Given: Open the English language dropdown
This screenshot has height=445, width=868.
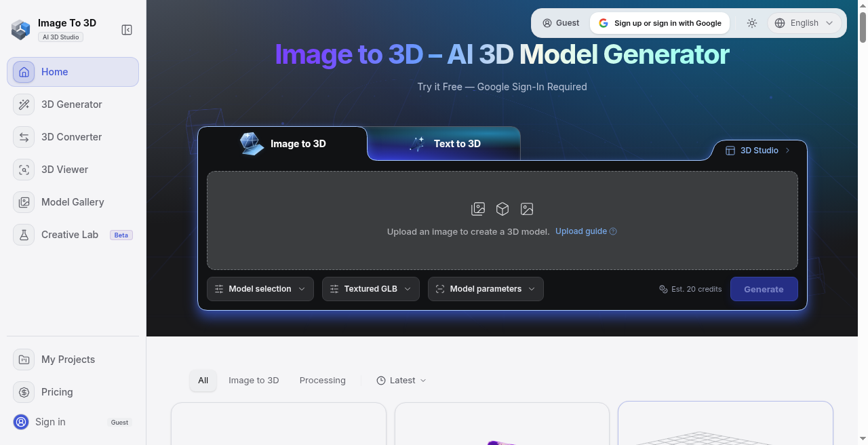Looking at the screenshot, I should tap(804, 23).
